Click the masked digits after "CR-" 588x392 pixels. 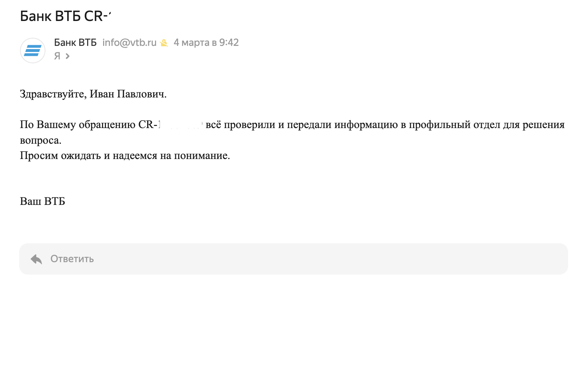[180, 125]
